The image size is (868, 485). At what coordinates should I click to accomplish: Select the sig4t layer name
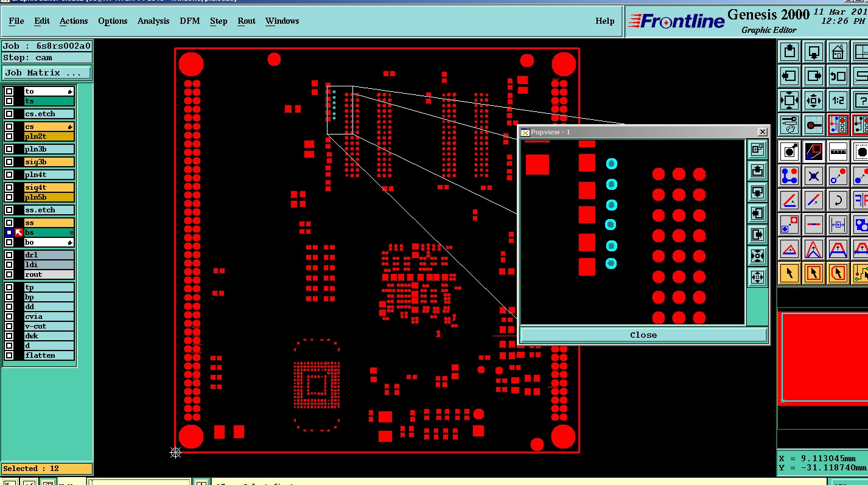pyautogui.click(x=49, y=187)
